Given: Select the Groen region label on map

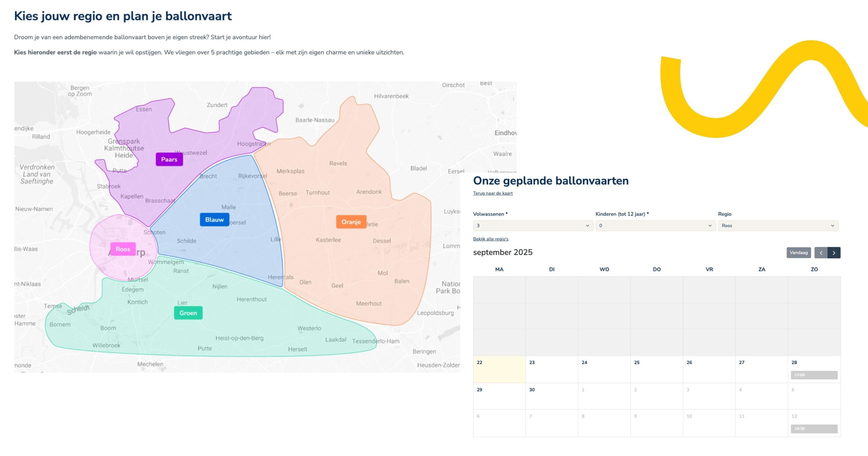Looking at the screenshot, I should [x=188, y=313].
